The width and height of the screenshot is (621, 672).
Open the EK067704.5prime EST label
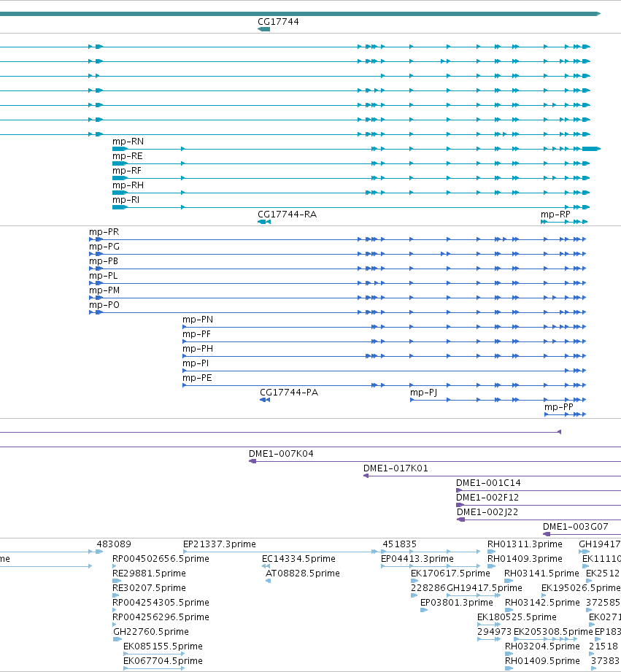[163, 660]
